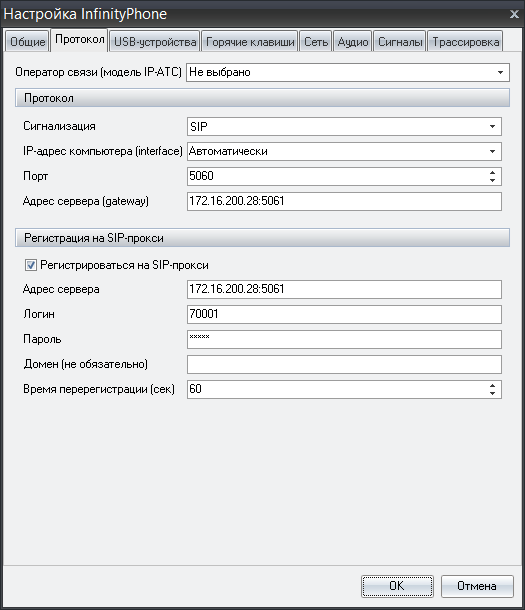Increase Время перерегистрации with up arrow
The width and height of the screenshot is (525, 610).
(x=492, y=385)
